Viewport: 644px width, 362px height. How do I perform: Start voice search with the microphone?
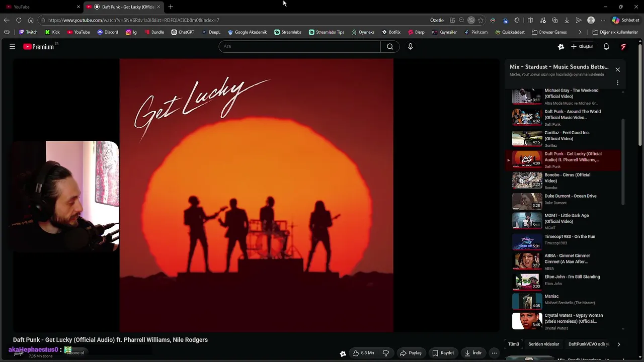[x=410, y=47]
